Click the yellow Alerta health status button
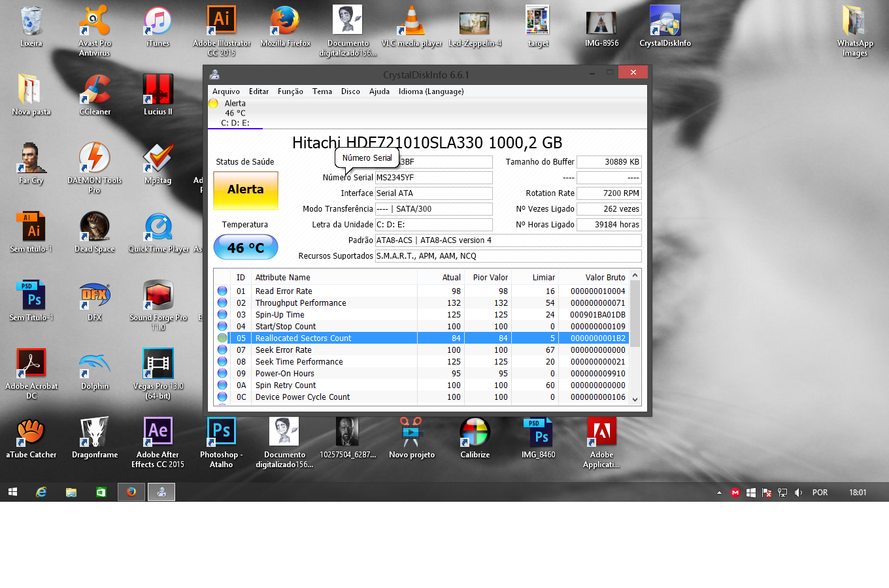 click(246, 190)
